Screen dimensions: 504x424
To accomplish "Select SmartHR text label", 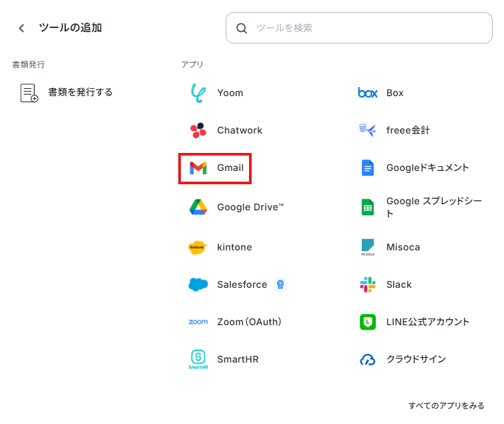I will pos(238,359).
